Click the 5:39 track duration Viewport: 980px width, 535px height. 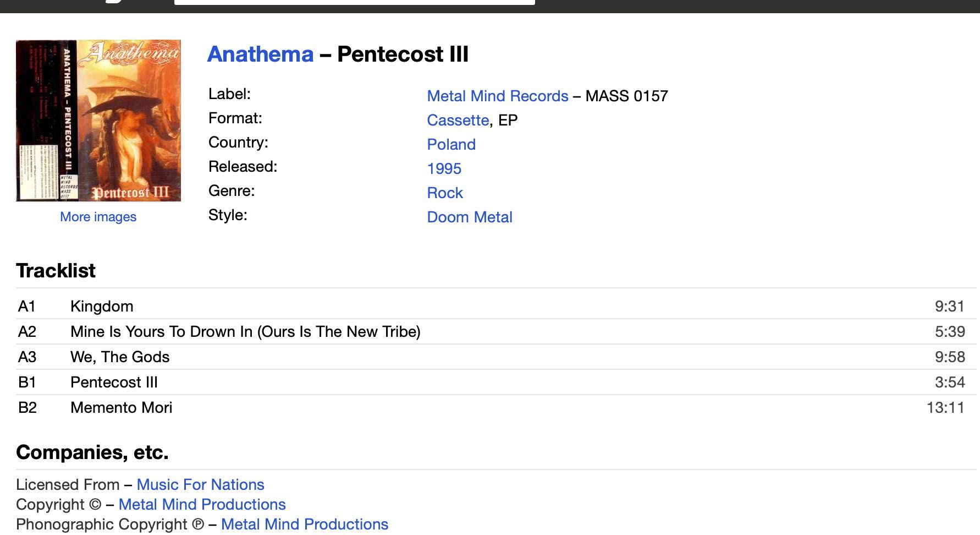click(x=950, y=331)
